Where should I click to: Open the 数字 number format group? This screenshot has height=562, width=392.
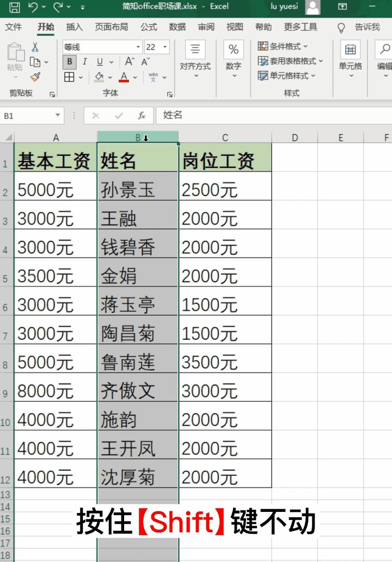tap(234, 59)
